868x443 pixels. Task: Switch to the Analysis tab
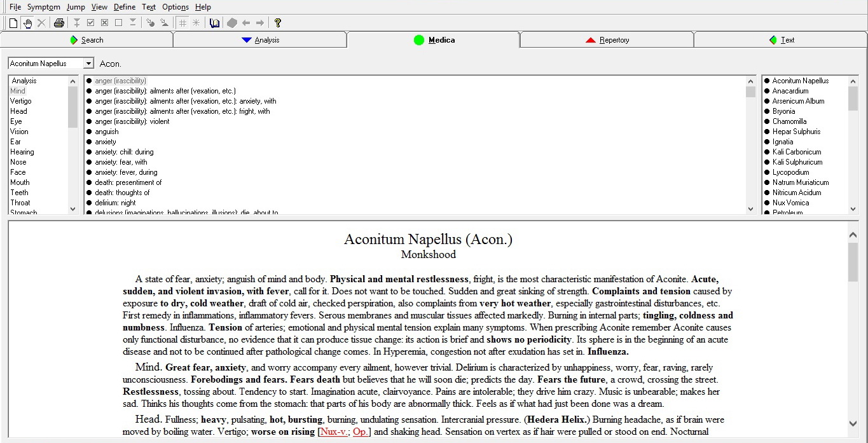(x=260, y=40)
